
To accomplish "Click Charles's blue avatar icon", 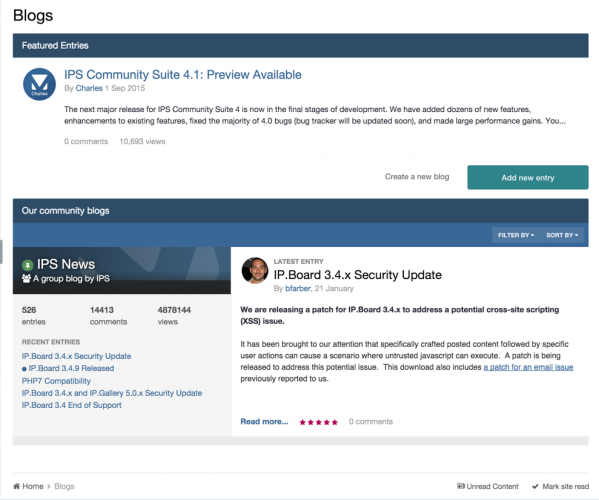I will pyautogui.click(x=39, y=84).
